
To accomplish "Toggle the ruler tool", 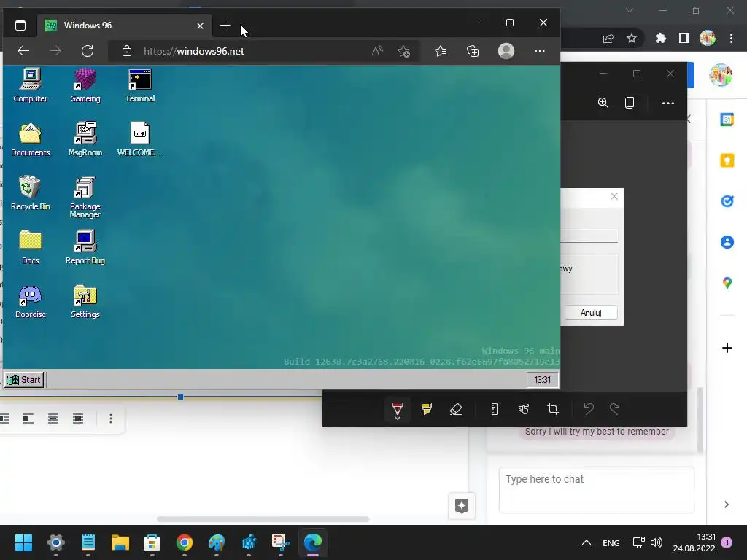I will pyautogui.click(x=495, y=409).
